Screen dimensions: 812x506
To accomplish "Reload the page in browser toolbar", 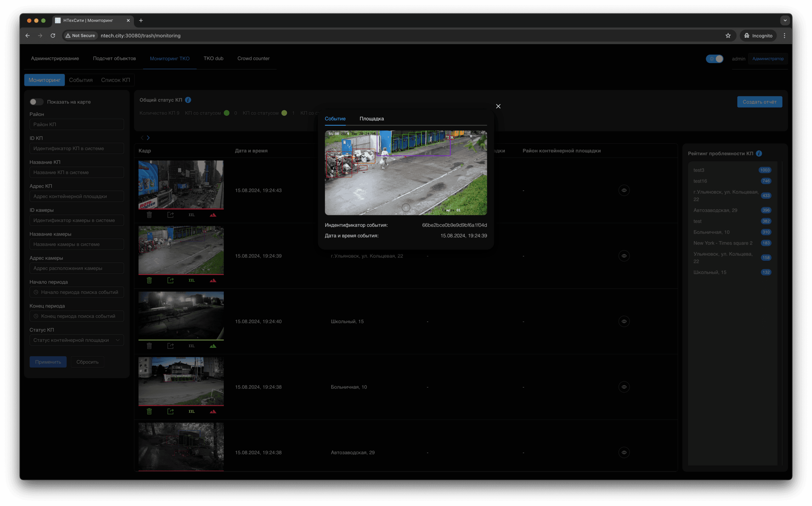I will click(53, 35).
